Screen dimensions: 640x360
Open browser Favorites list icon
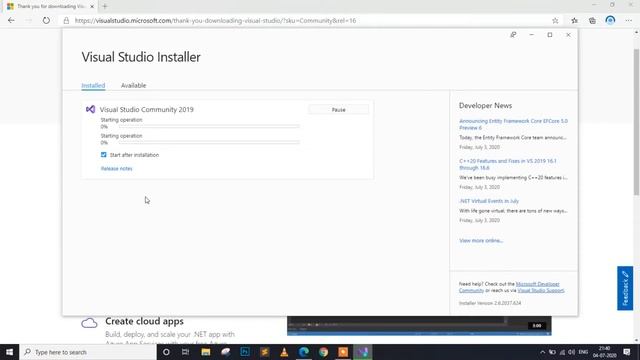coord(574,20)
